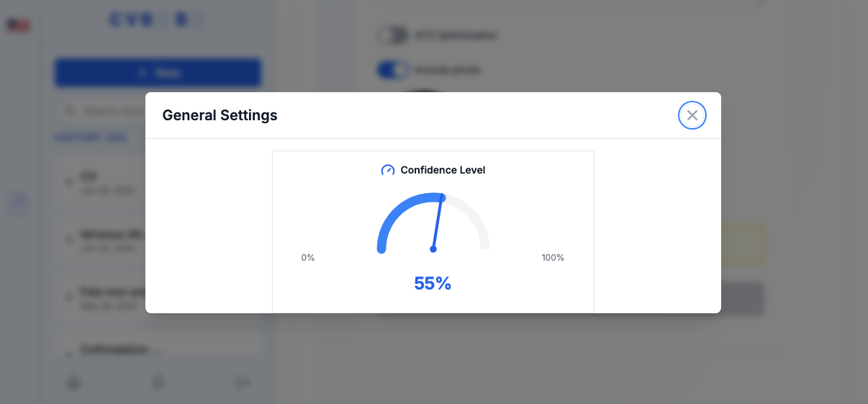The height and width of the screenshot is (404, 868).
Task: Select the 55% confidence value
Action: point(433,284)
